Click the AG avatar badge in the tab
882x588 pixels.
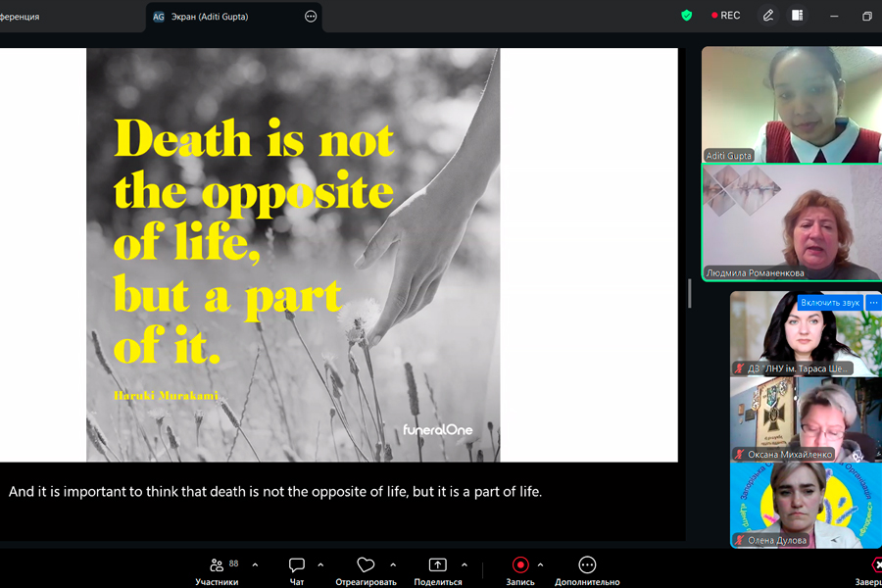pos(159,17)
